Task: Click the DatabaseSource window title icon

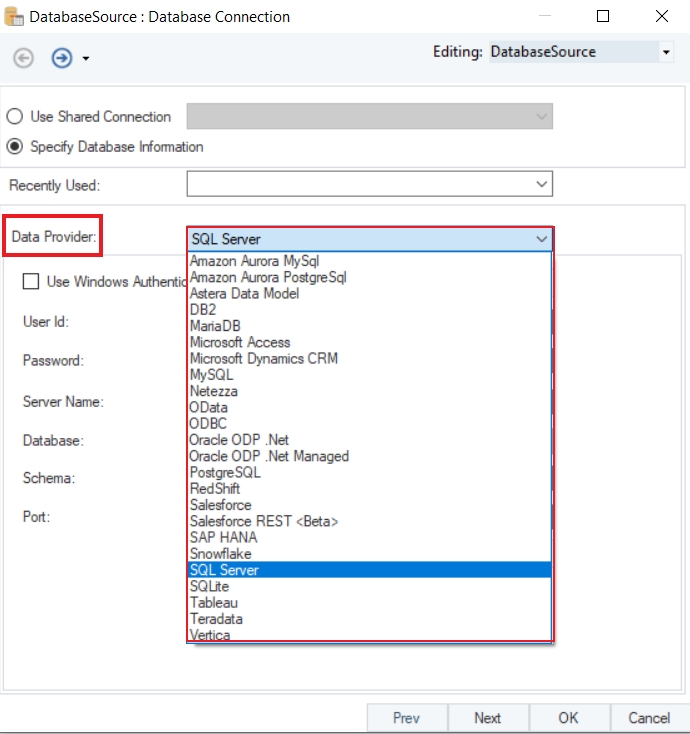Action: [x=14, y=17]
